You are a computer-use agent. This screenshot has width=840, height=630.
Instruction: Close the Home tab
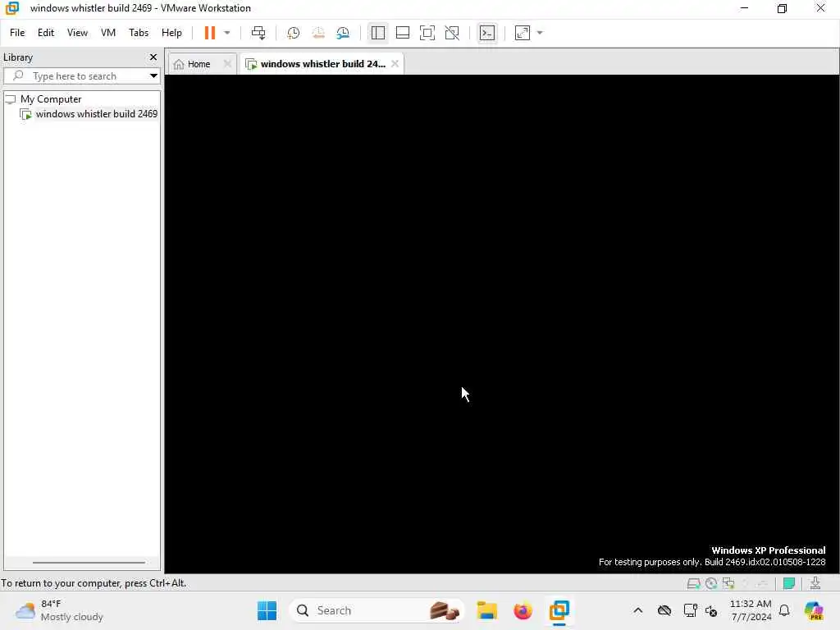pos(227,64)
